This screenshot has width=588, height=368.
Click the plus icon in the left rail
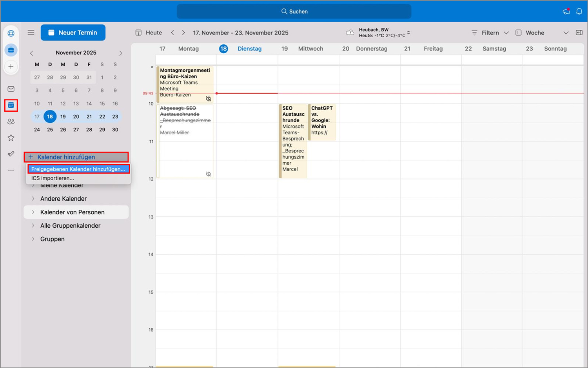coord(11,66)
